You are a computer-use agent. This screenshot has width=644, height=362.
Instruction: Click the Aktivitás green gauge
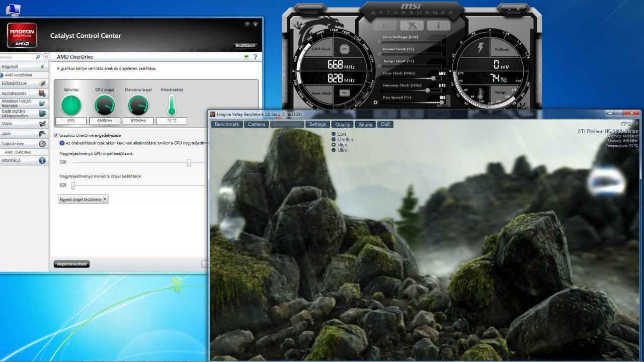[x=71, y=105]
